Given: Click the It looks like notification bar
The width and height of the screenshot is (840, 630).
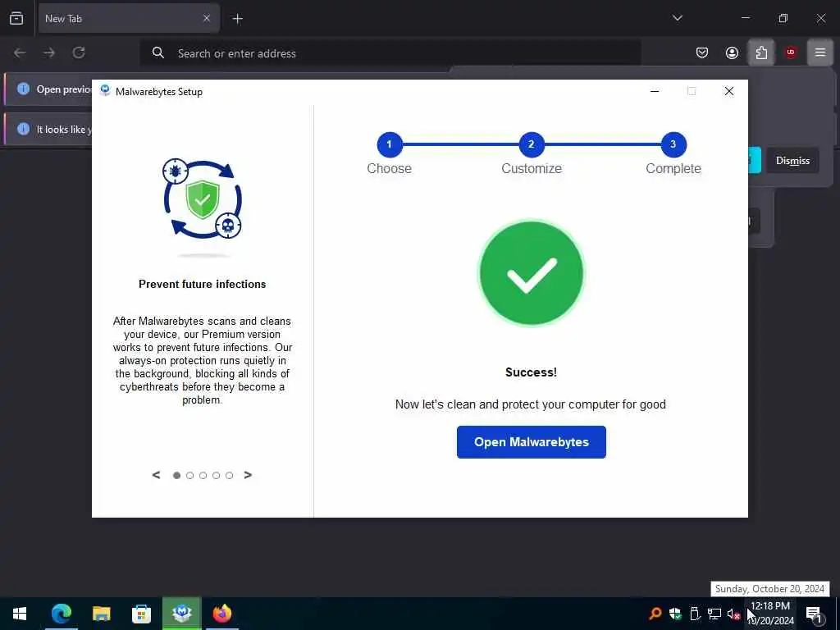Looking at the screenshot, I should point(48,129).
